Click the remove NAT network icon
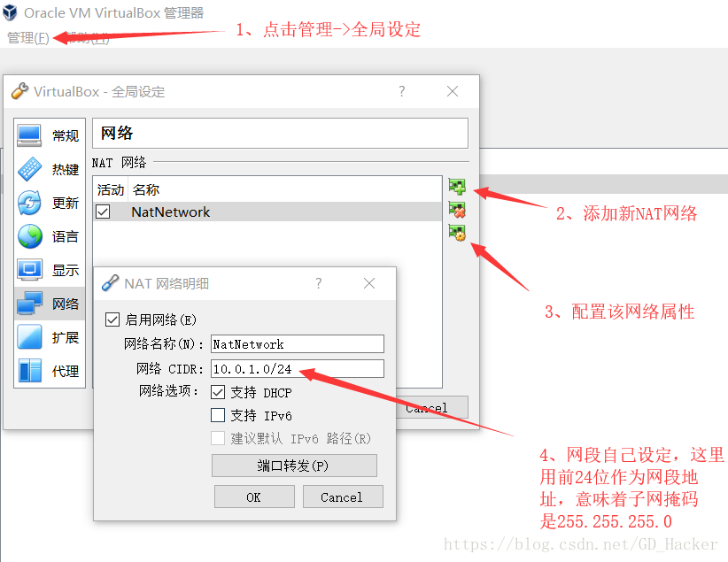 point(457,209)
